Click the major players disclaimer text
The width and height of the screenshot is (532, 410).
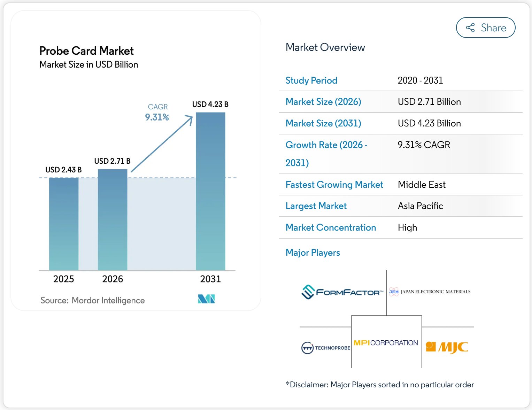(379, 385)
